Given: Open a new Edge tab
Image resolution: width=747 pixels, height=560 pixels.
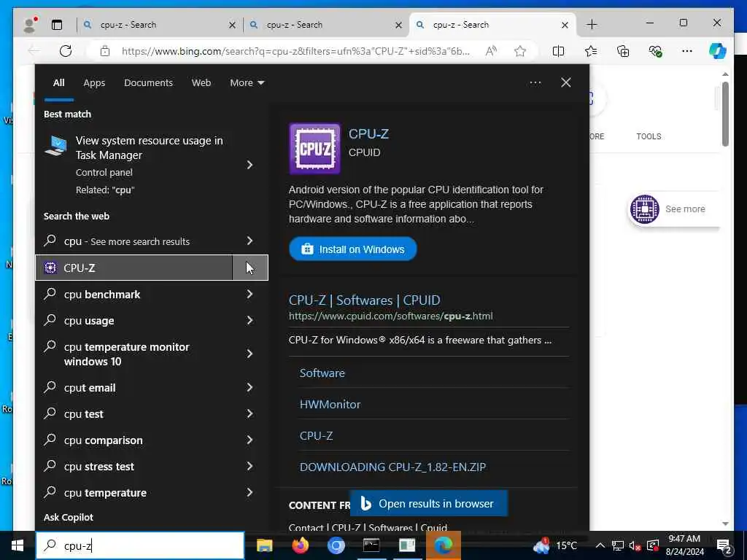Looking at the screenshot, I should pos(592,25).
